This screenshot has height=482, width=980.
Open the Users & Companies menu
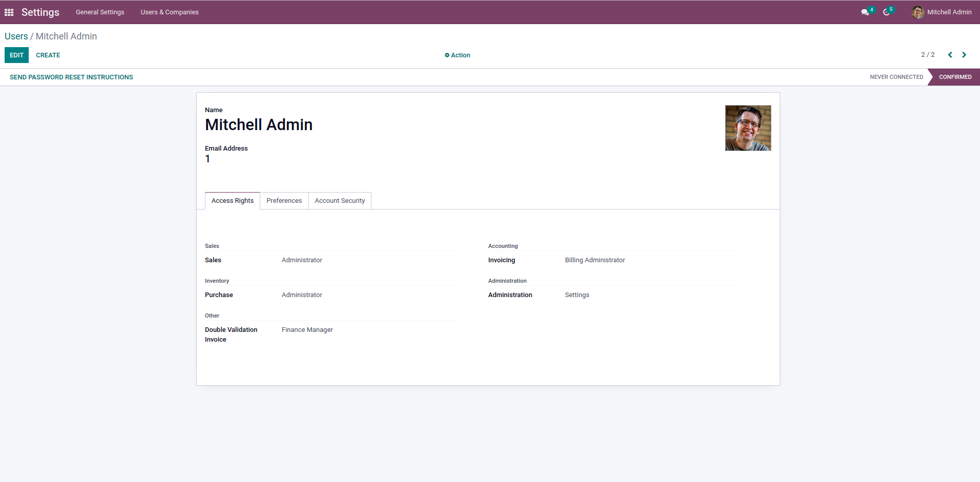(x=170, y=12)
